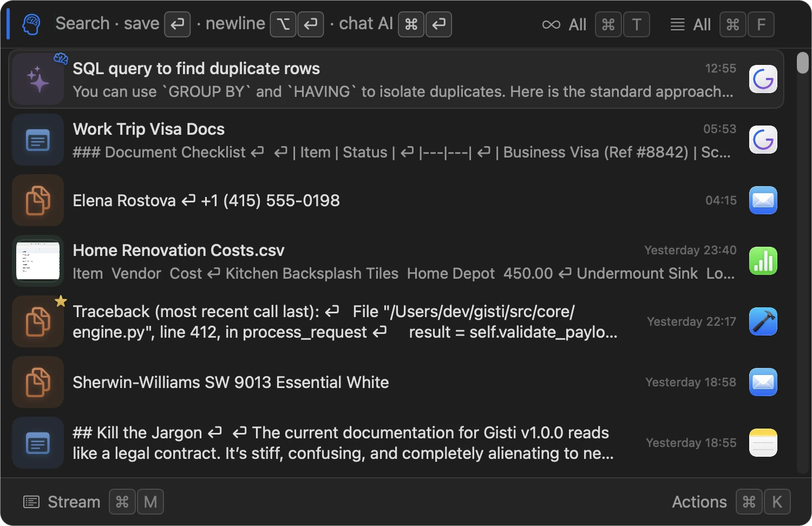The height and width of the screenshot is (526, 812).
Task: Click note icon beside Kill the Jargon entry
Action: (x=38, y=443)
